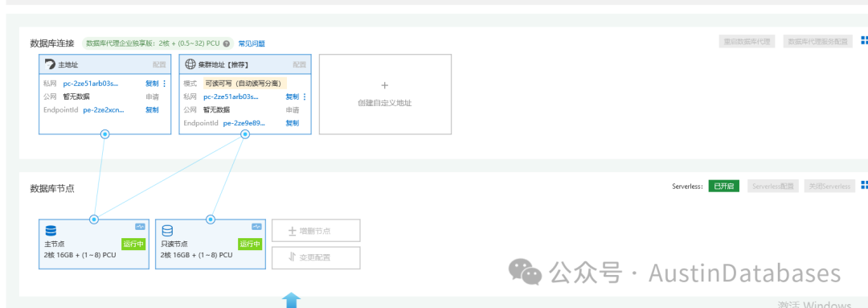
Task: Open the more menu beside 集群地址 私网 复制
Action: [x=304, y=97]
